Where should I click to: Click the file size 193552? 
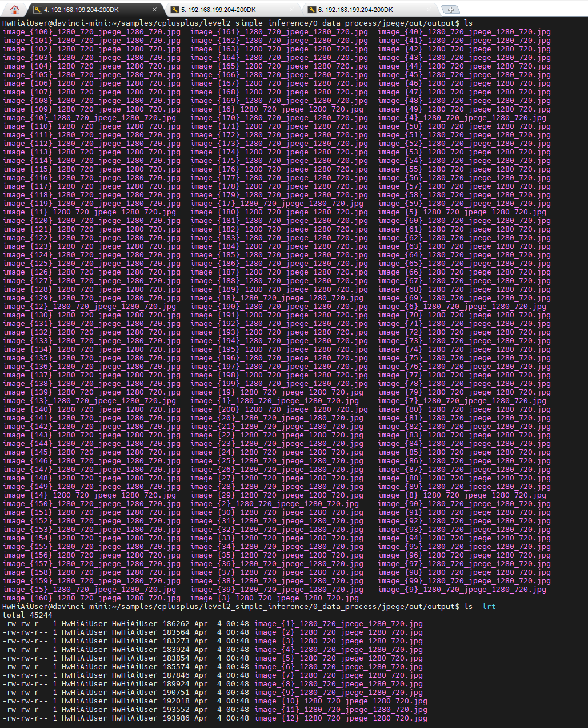click(176, 710)
